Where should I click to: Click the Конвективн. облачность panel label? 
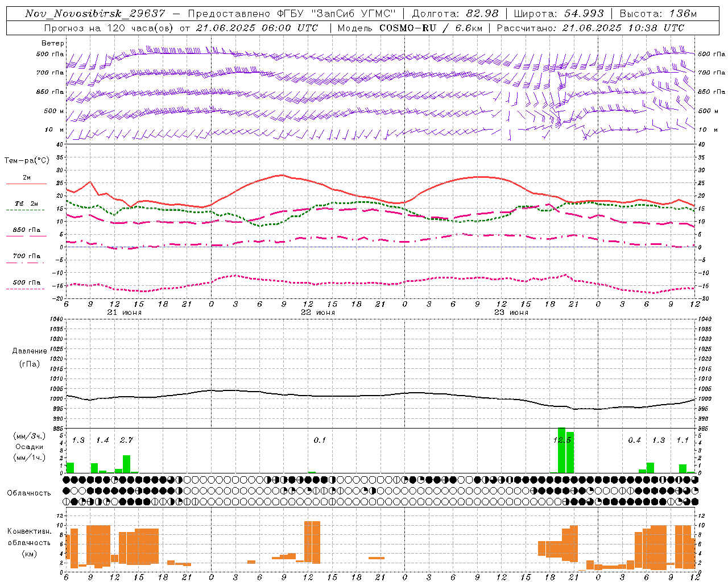pyautogui.click(x=29, y=542)
